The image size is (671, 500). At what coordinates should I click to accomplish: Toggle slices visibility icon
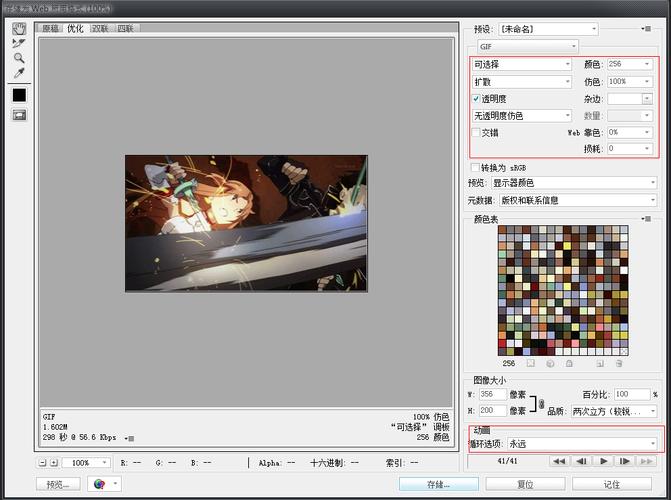point(19,115)
